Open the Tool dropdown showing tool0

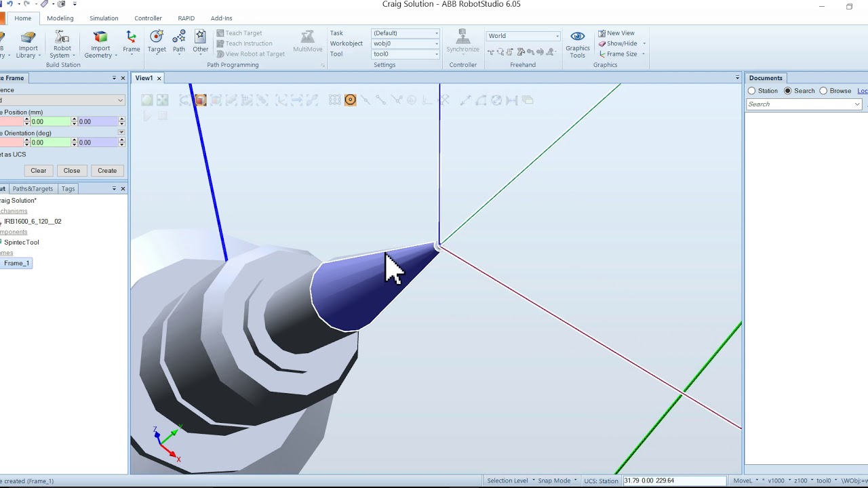(x=406, y=54)
